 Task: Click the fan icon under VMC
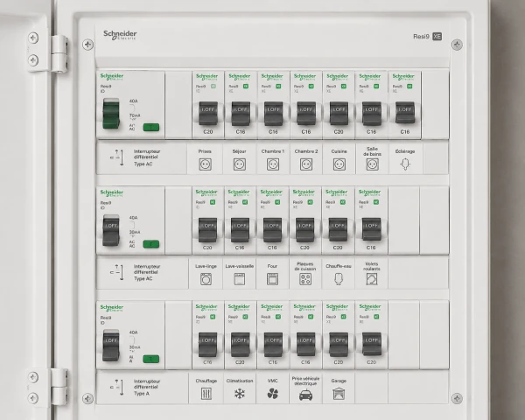point(273,394)
